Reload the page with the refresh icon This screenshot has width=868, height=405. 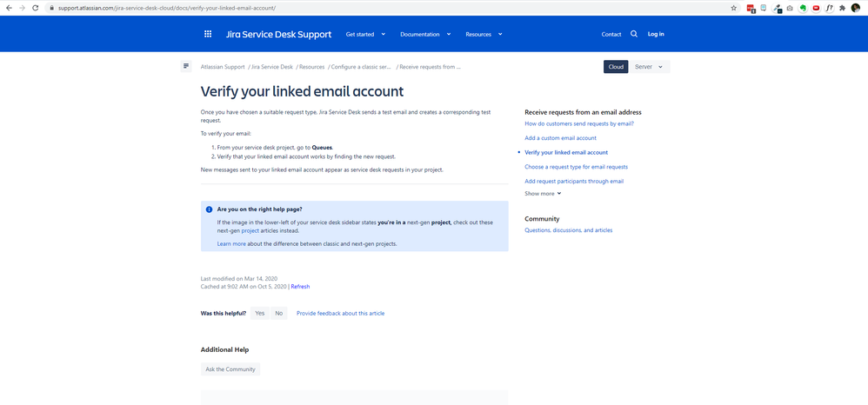point(36,8)
